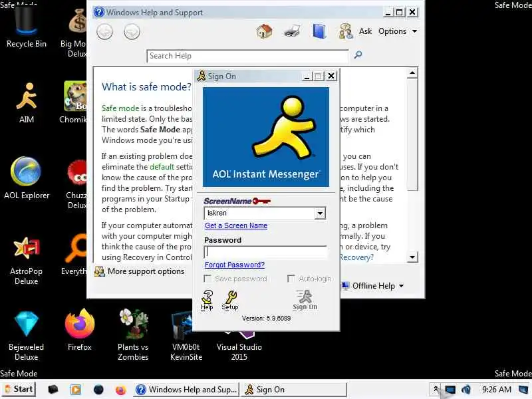
Task: Expand the ScreenName dropdown list
Action: tap(320, 213)
